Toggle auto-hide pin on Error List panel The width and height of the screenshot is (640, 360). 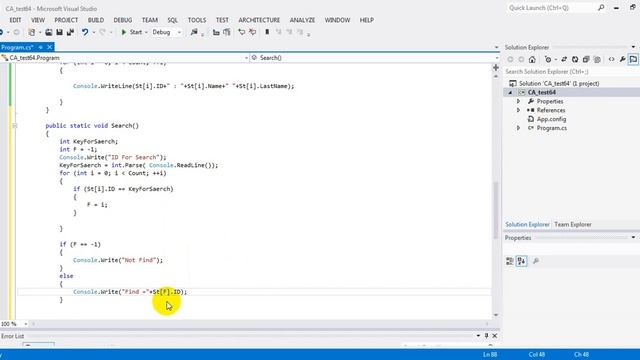tap(487, 336)
